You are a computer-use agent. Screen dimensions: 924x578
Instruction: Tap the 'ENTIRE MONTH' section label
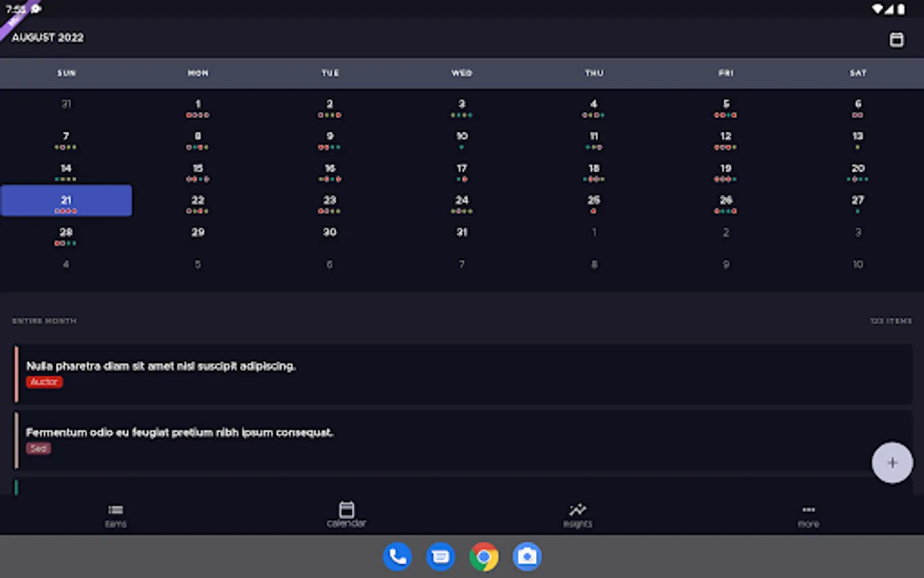[x=44, y=320]
